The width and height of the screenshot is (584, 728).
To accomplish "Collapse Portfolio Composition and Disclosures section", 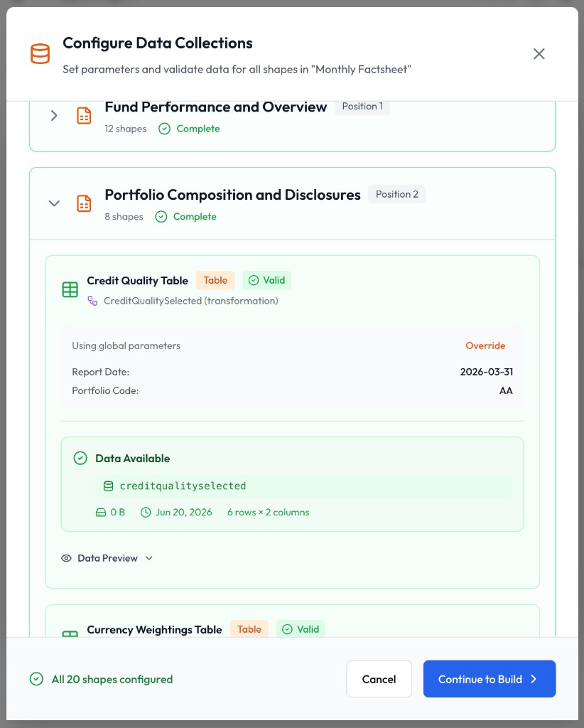I will coord(54,203).
